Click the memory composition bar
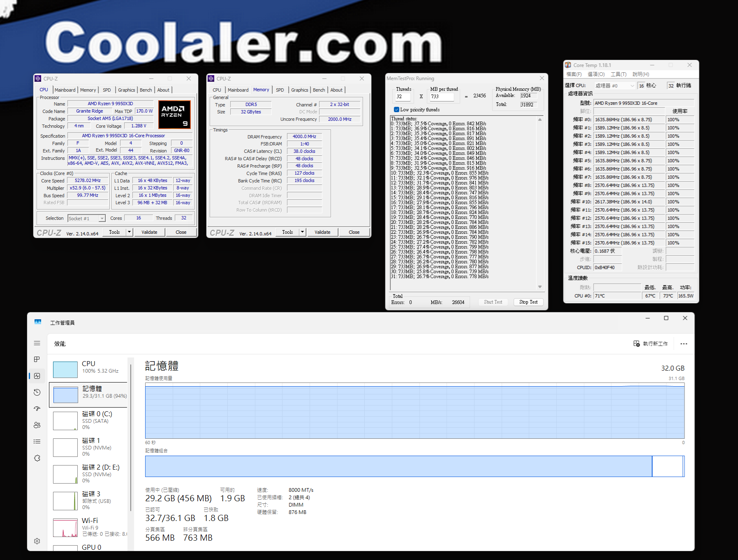 (x=414, y=466)
